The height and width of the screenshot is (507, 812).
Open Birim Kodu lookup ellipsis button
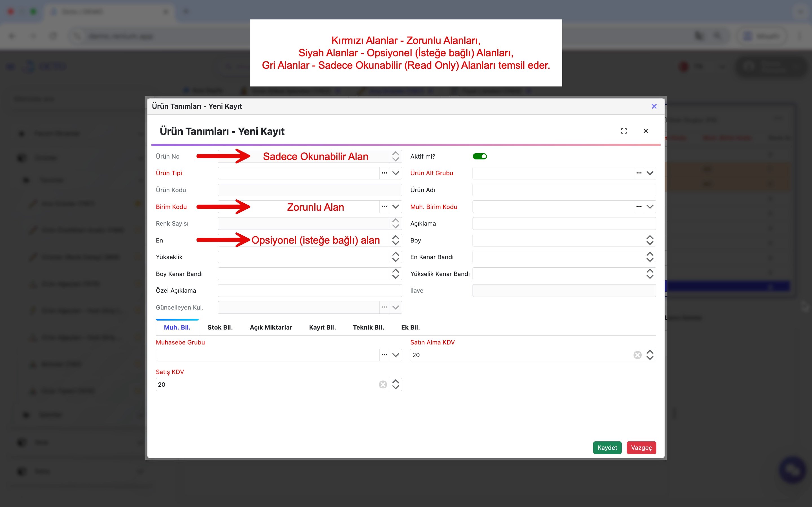[x=384, y=206]
